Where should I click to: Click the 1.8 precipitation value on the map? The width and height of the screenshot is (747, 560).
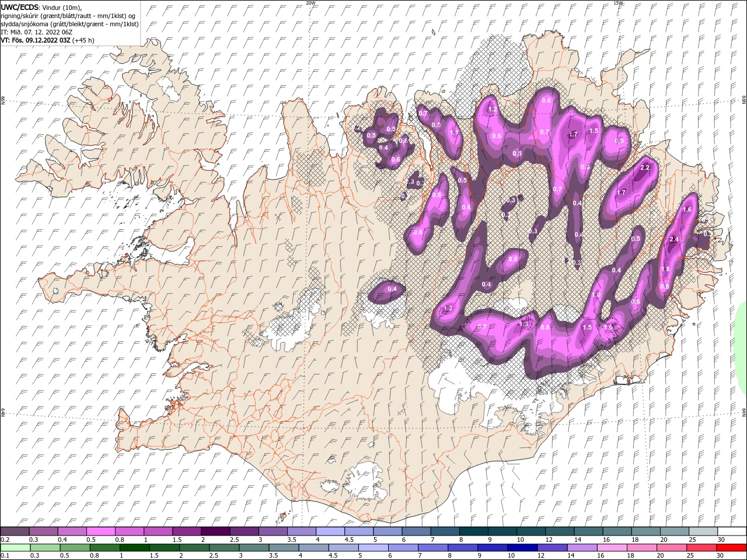point(665,269)
